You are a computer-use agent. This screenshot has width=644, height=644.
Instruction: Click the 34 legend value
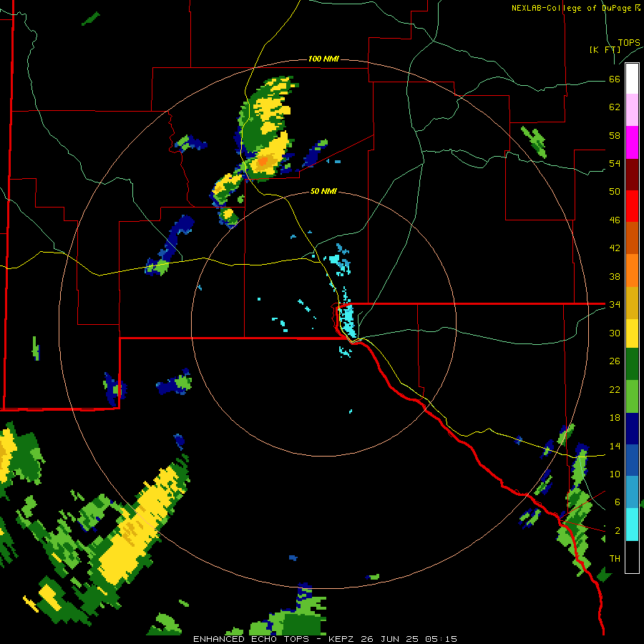pos(615,305)
